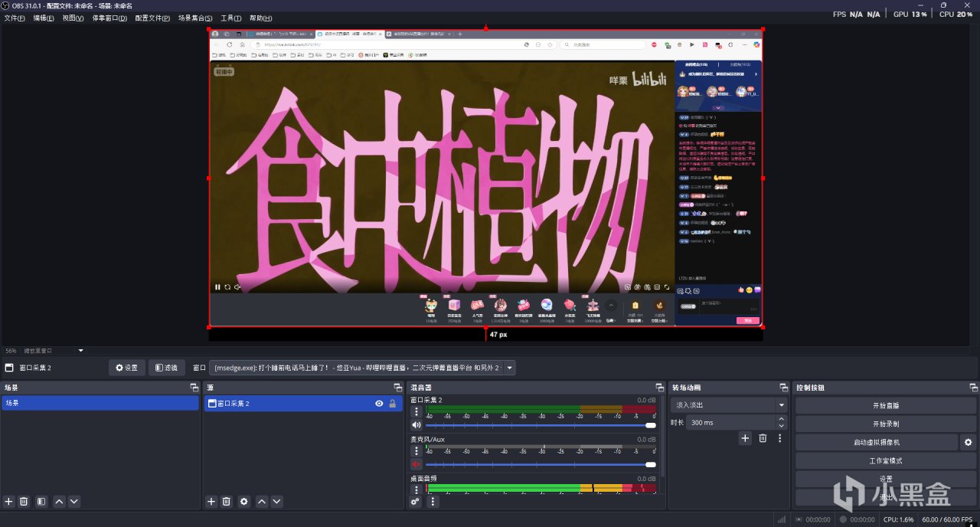The height and width of the screenshot is (527, 980).
Task: Add a new source with plus icon
Action: point(211,502)
